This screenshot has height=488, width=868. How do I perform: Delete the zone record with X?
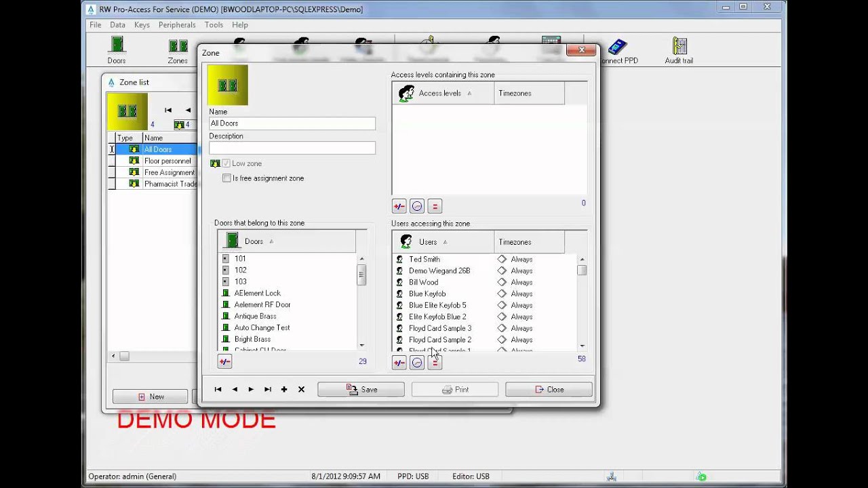click(x=301, y=389)
